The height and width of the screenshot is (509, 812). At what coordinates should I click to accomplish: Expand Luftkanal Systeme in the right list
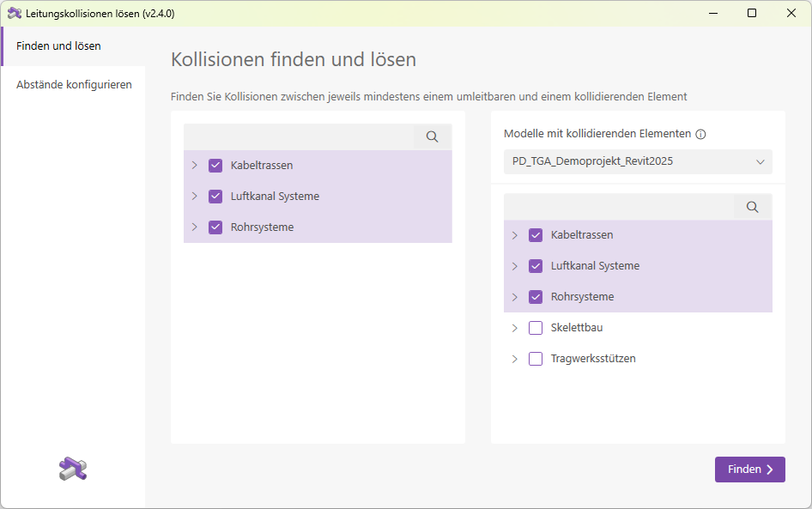coord(516,266)
